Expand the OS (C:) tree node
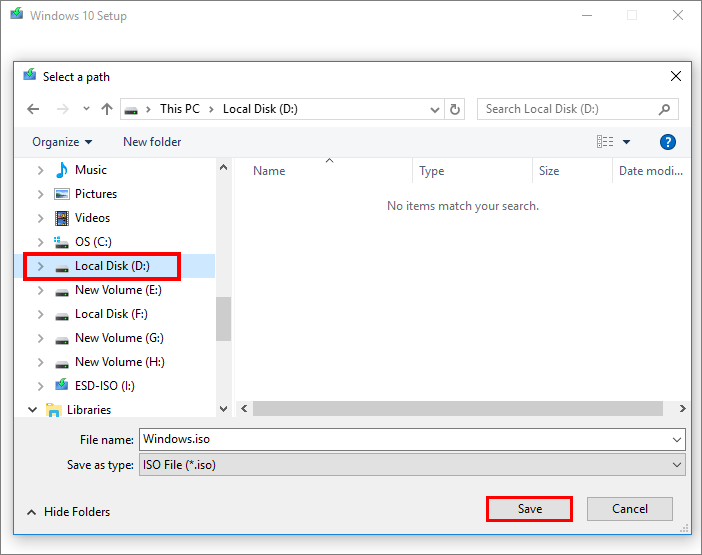This screenshot has width=702, height=555. tap(41, 242)
